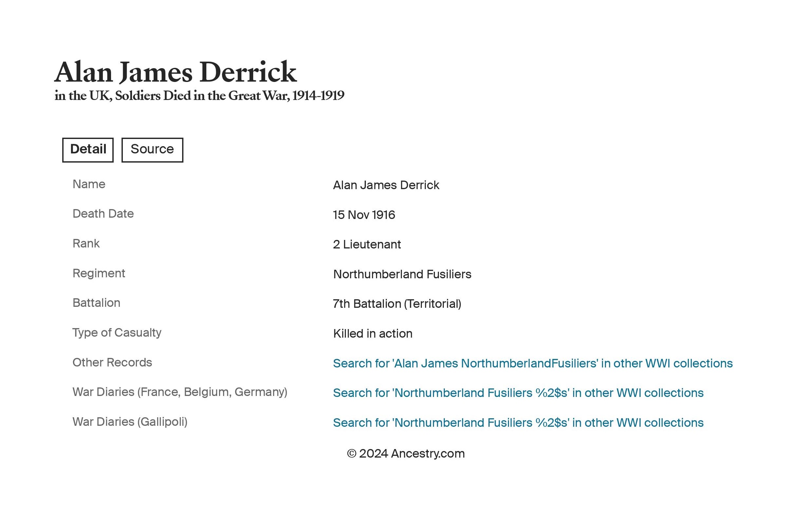This screenshot has height=511, width=812.
Task: Click the Alan James Derrick page heading
Action: (x=175, y=72)
